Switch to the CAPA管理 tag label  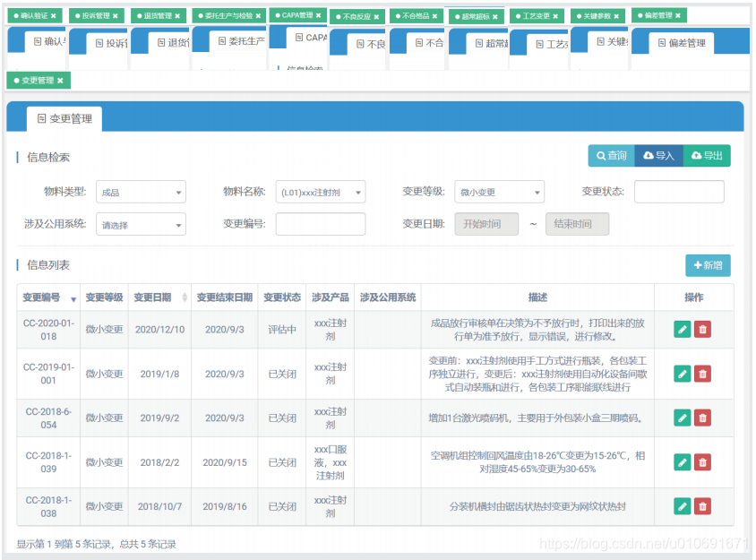coord(297,15)
